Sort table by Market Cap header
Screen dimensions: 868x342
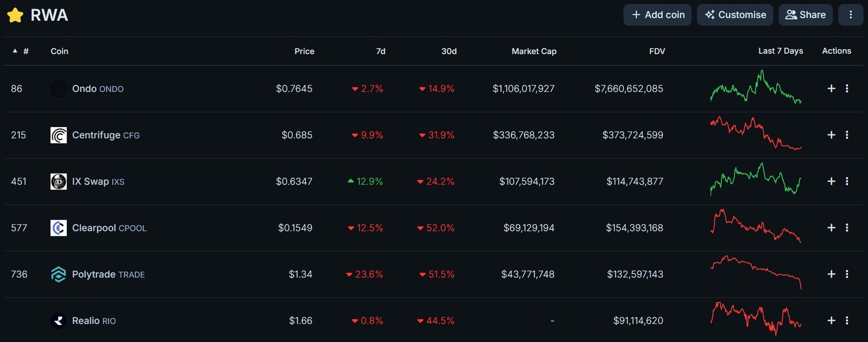coord(533,51)
